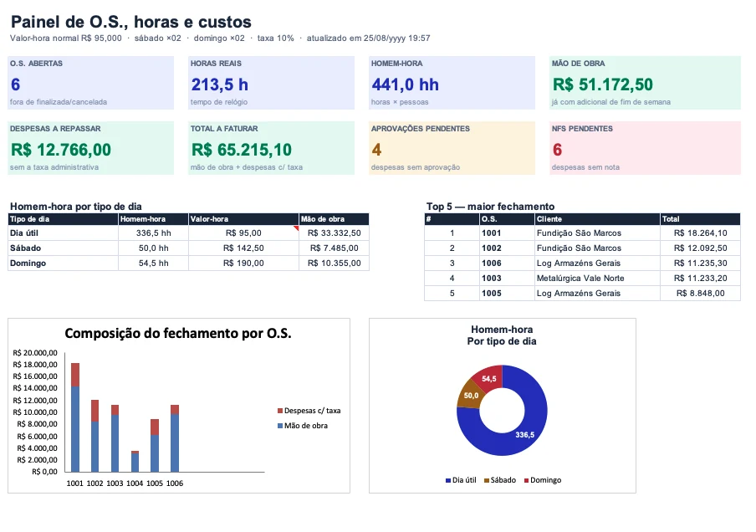
Task: Click the red donut segment labeled 54,5
Action: tap(489, 379)
